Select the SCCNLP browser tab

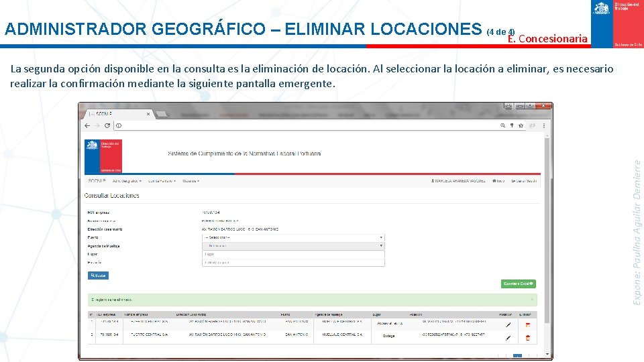pos(119,114)
